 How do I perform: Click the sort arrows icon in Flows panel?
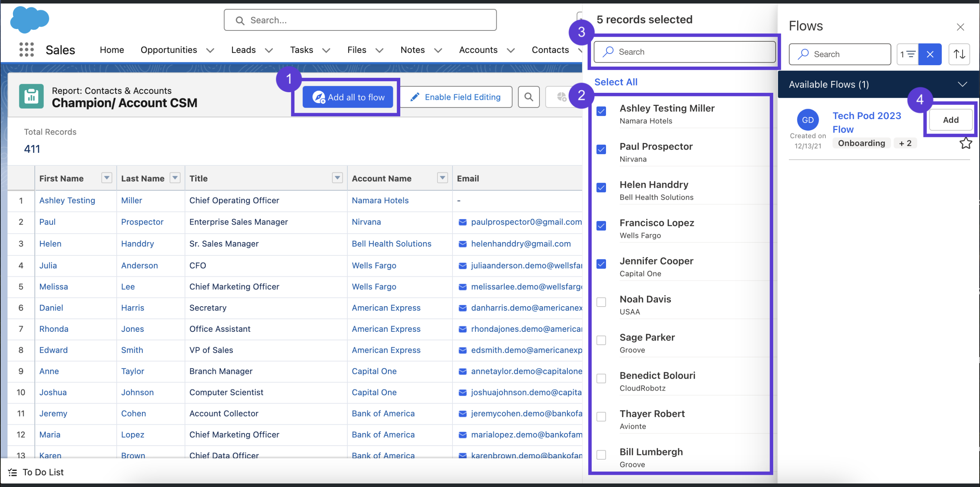(959, 54)
